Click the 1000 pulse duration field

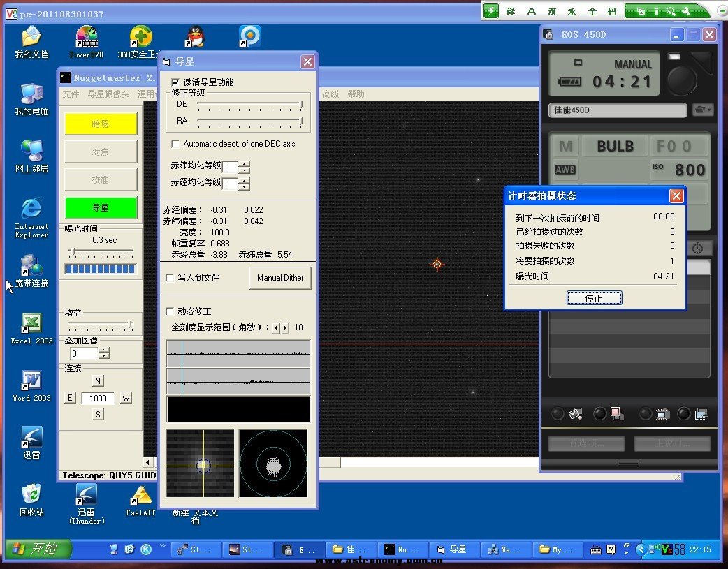coord(98,398)
